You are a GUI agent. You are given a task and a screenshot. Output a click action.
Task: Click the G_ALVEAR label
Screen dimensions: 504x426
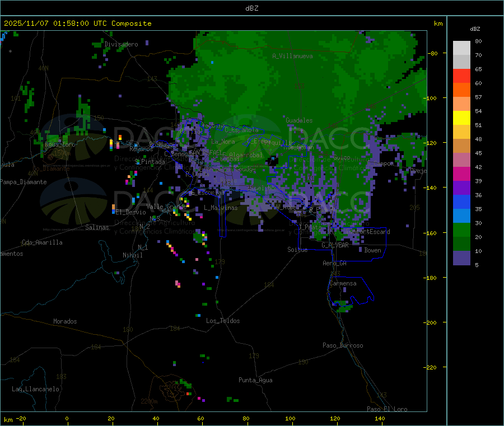point(335,245)
